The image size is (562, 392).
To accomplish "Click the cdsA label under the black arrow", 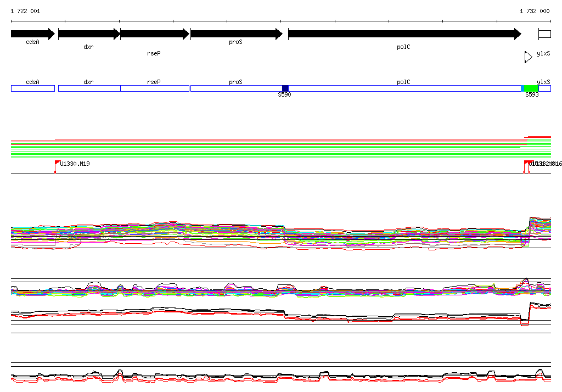I will click(x=32, y=42).
